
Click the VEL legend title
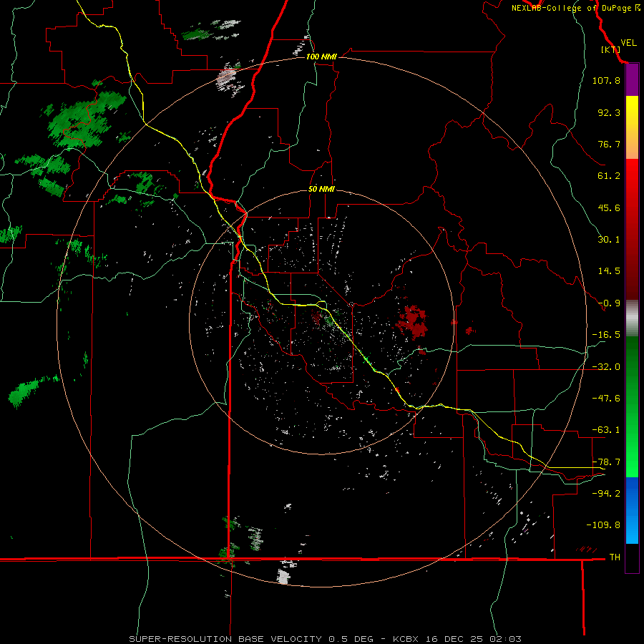[x=628, y=43]
